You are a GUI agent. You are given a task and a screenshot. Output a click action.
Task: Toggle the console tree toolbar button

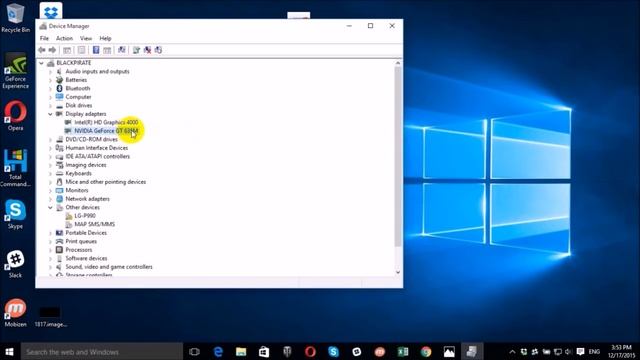click(67, 50)
